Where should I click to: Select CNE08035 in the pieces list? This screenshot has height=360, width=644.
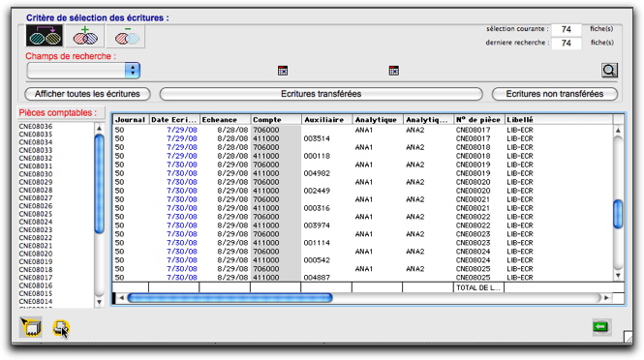coord(36,135)
